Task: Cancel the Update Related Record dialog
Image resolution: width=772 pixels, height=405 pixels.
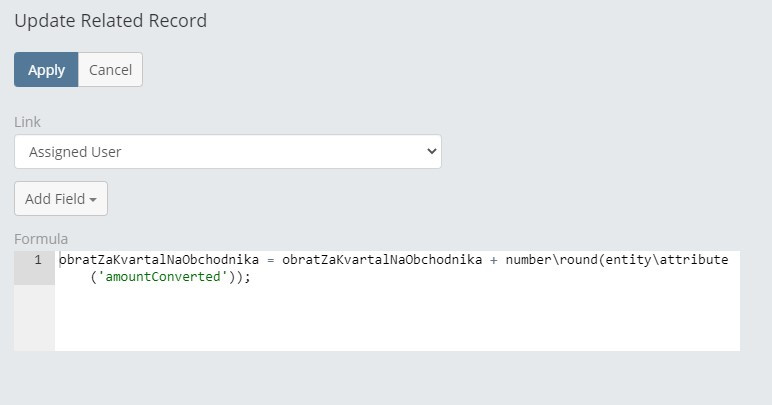Action: (110, 70)
